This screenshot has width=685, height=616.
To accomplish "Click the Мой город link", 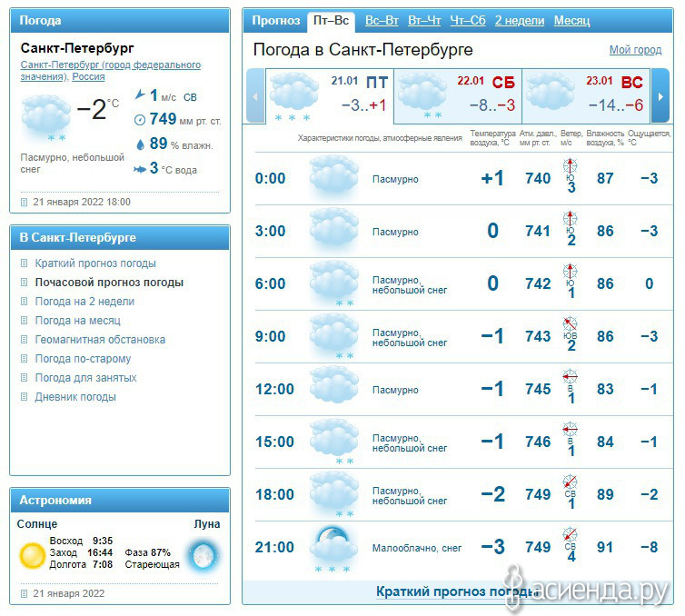I will click(x=635, y=50).
